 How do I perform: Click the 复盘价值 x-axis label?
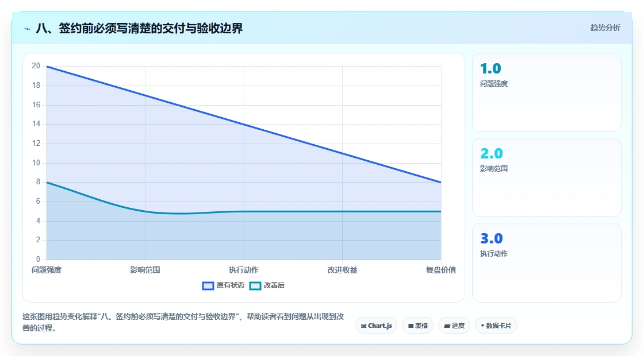(440, 270)
